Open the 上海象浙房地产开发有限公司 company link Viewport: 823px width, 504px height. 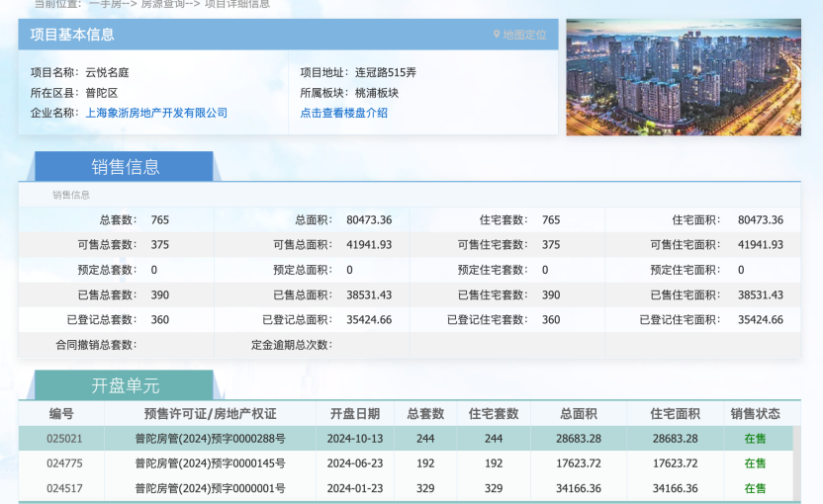coord(156,113)
